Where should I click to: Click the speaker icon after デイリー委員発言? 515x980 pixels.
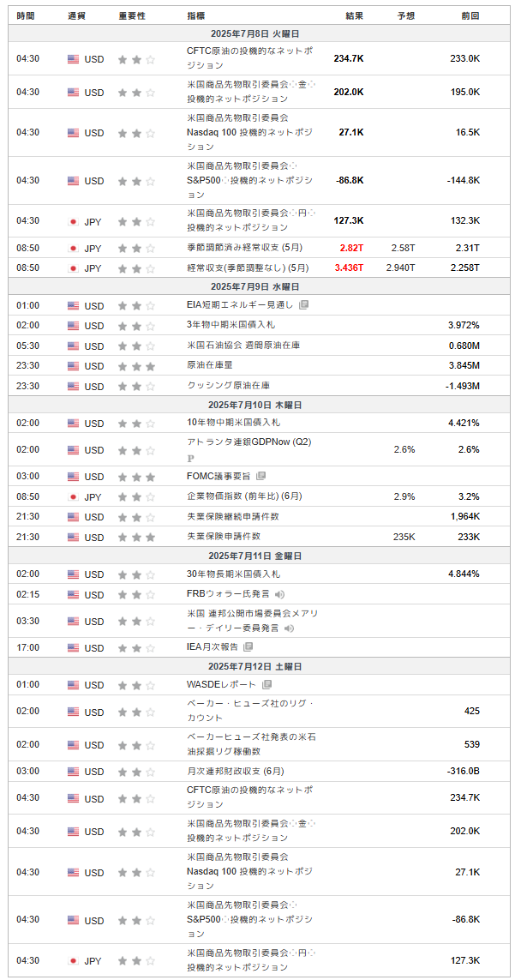coord(290,628)
